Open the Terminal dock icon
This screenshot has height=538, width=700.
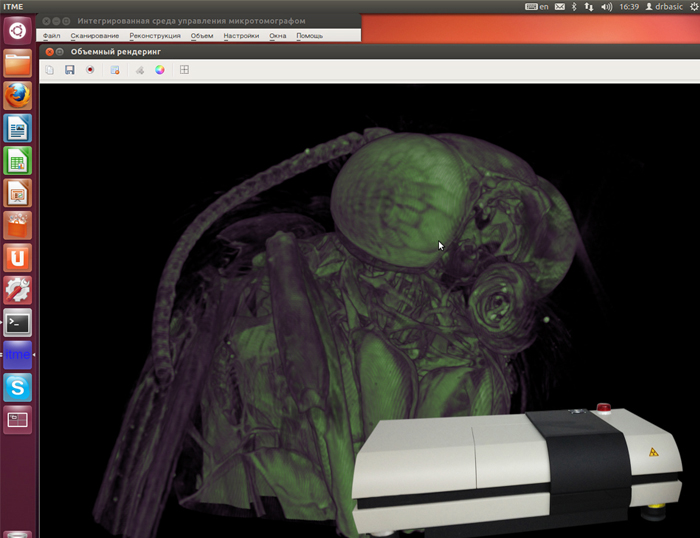tap(18, 322)
